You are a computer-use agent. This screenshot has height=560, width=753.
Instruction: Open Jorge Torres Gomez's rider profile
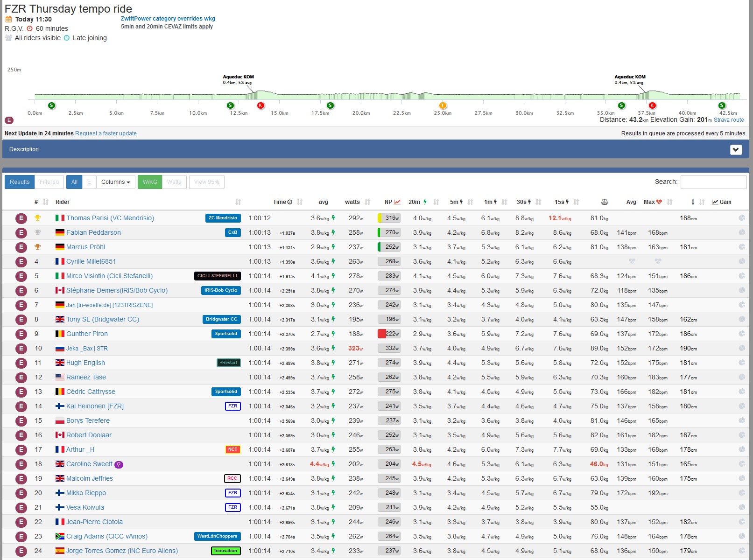122,551
